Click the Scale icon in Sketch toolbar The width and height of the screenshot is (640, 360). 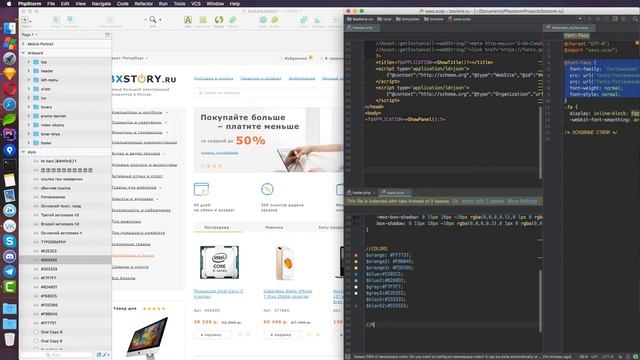[275, 20]
